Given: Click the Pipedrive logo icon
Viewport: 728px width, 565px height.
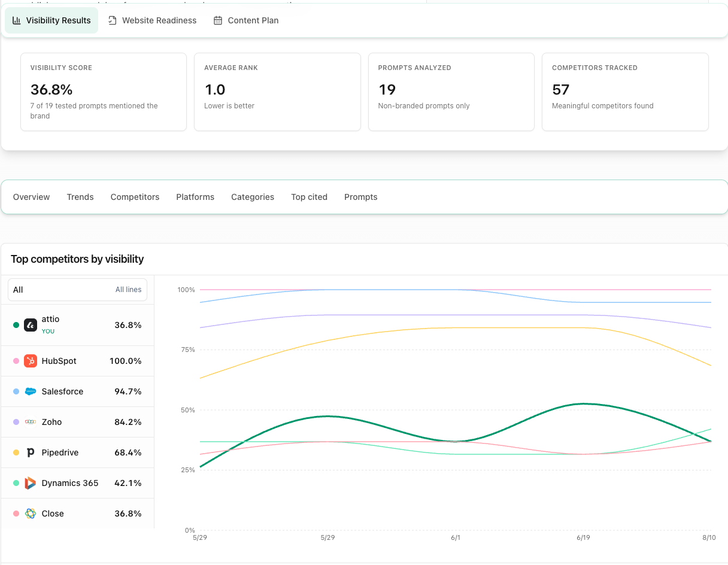Looking at the screenshot, I should (31, 452).
